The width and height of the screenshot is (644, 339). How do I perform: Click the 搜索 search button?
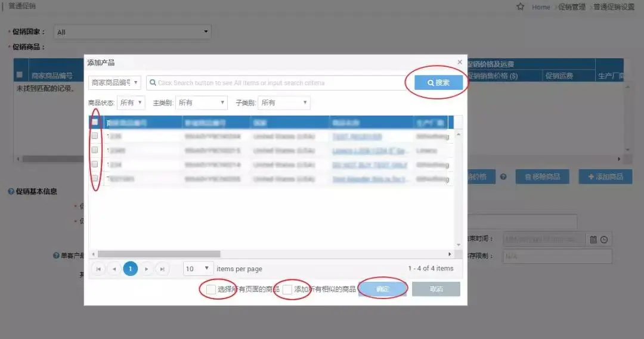click(x=438, y=82)
